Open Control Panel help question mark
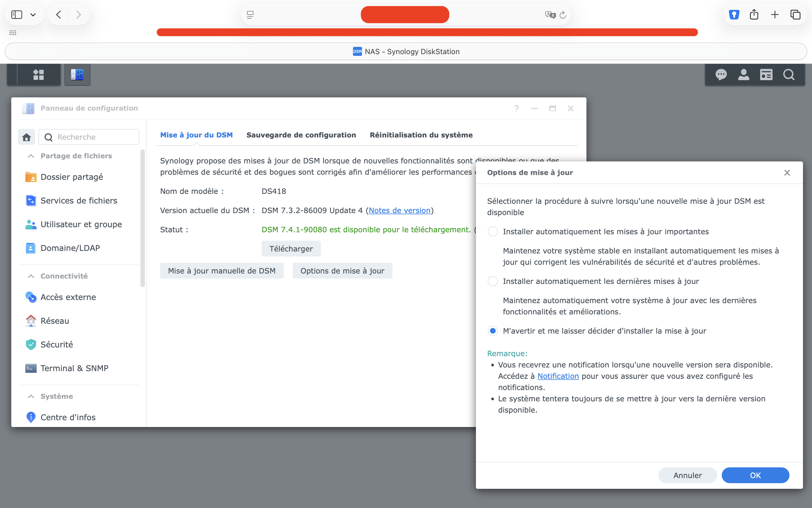This screenshot has height=508, width=812. [x=517, y=108]
